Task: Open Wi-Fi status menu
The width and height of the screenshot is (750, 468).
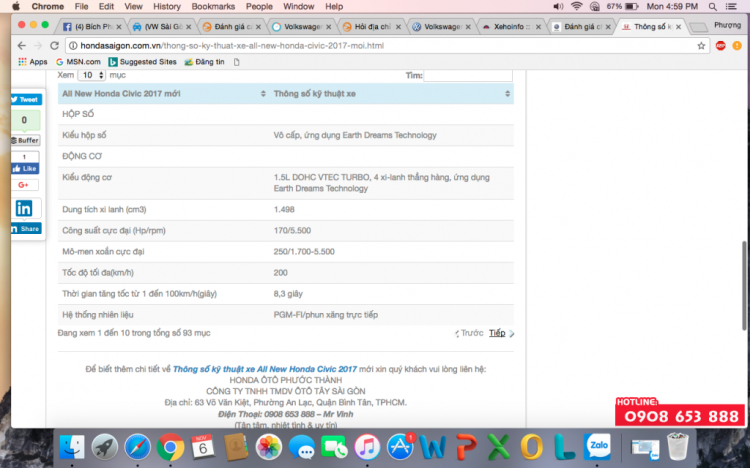Action: 576,7
